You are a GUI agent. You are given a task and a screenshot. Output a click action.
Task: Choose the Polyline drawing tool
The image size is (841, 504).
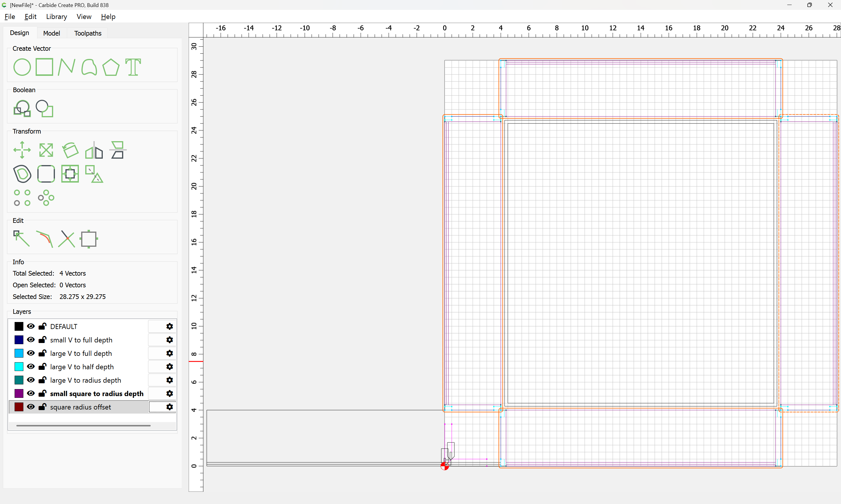click(66, 67)
